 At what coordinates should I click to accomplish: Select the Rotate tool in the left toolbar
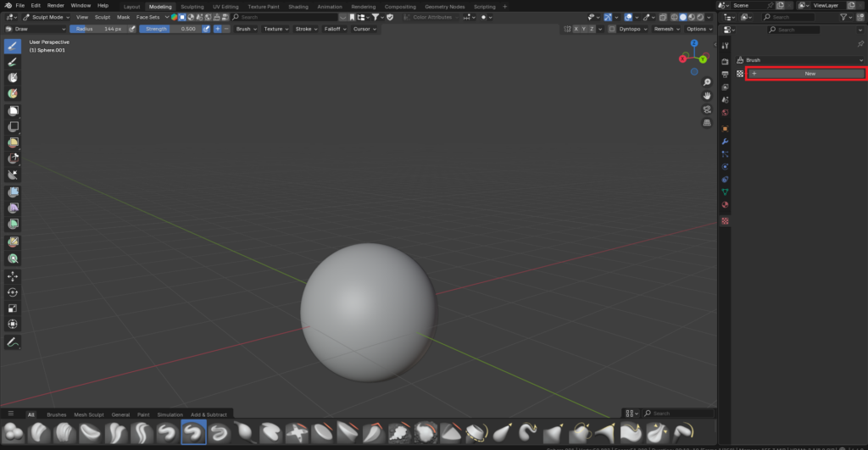12,292
